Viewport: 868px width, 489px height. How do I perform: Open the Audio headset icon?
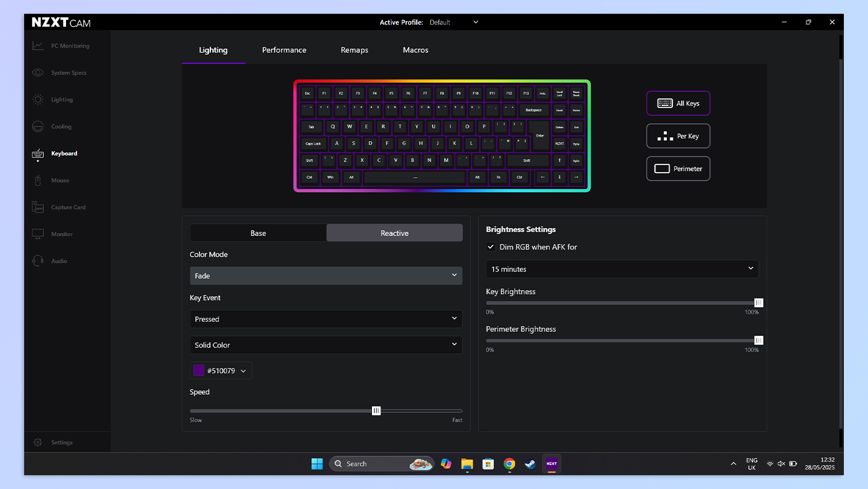tap(38, 261)
